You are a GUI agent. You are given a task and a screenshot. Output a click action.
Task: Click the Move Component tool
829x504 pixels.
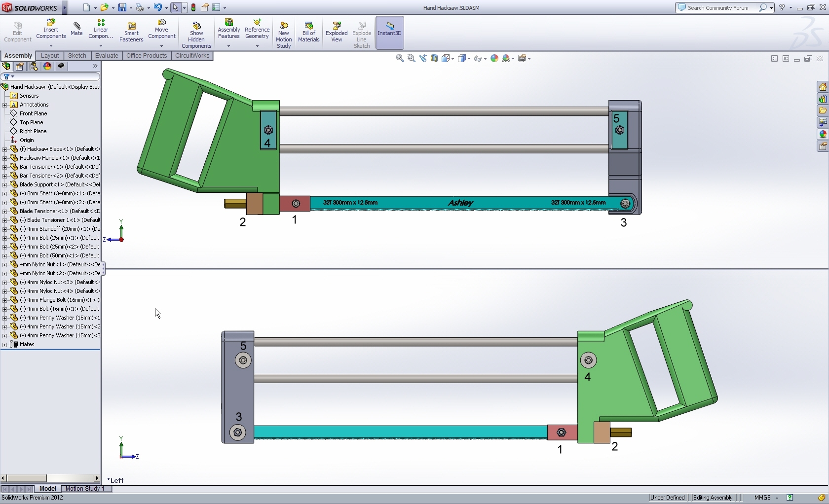coord(161,29)
